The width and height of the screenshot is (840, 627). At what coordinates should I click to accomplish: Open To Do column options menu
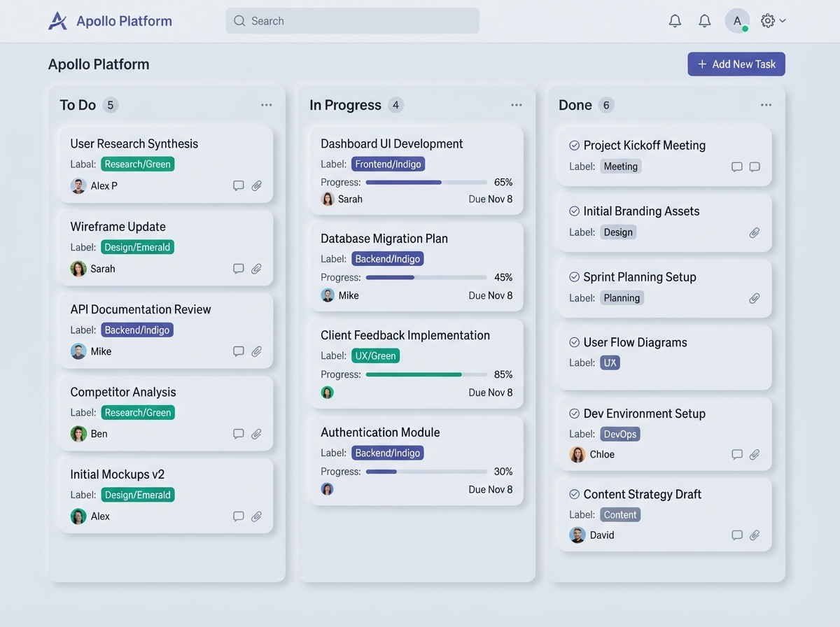[267, 105]
